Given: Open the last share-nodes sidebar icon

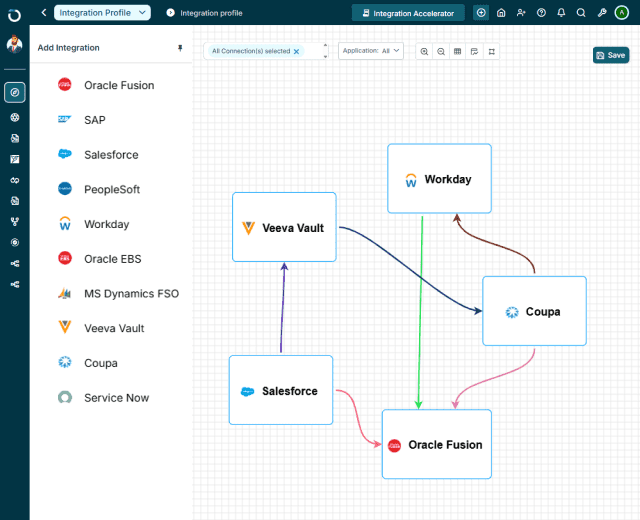Looking at the screenshot, I should [x=15, y=284].
